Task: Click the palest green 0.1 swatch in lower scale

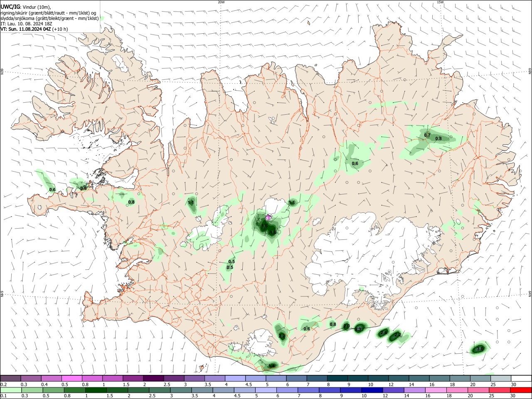Action: pos(11,390)
